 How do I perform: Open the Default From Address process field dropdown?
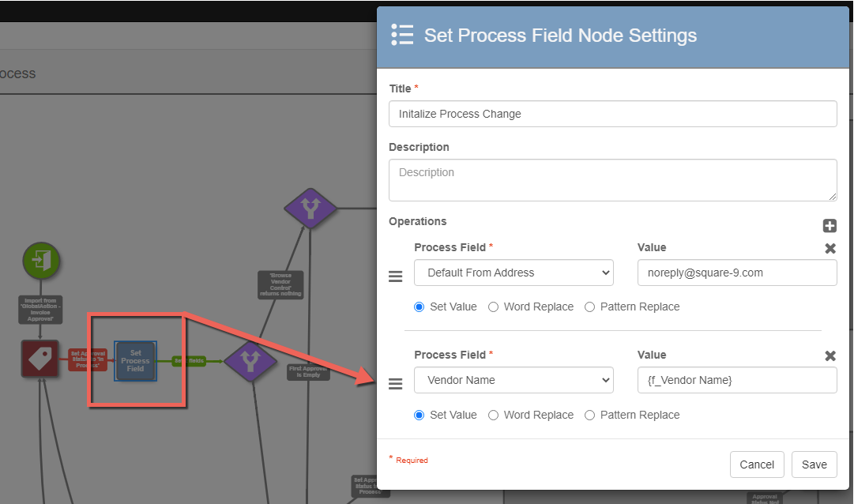point(514,273)
